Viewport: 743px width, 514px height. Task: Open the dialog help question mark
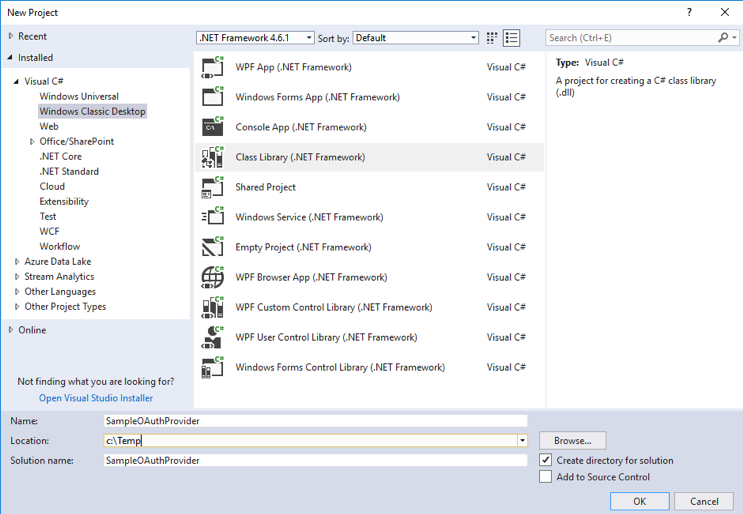pos(689,12)
